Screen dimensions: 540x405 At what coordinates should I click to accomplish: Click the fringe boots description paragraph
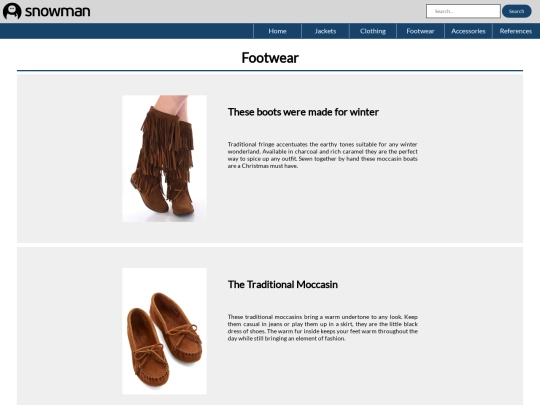323,155
